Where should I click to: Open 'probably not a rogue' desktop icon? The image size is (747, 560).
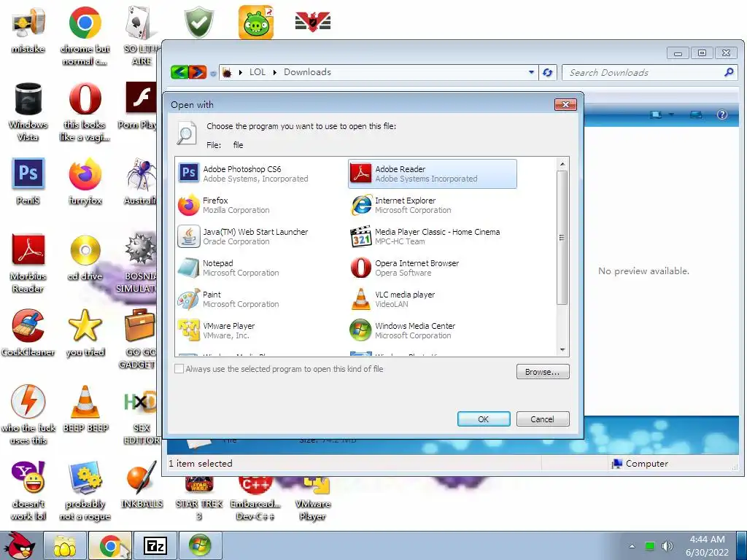tap(85, 491)
